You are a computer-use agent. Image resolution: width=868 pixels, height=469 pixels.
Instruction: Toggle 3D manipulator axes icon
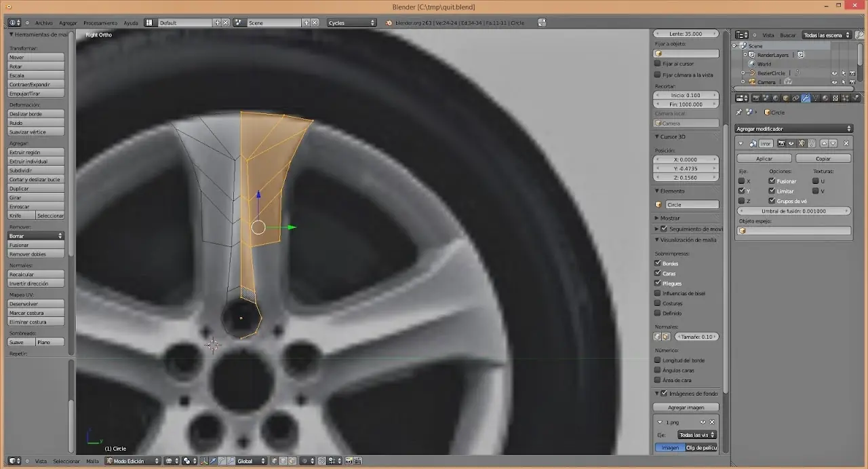click(x=204, y=461)
